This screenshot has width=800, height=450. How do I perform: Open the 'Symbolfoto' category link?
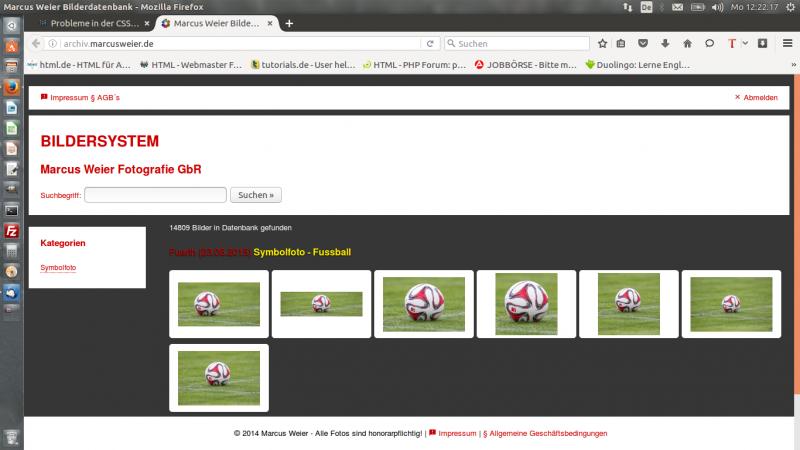(58, 268)
